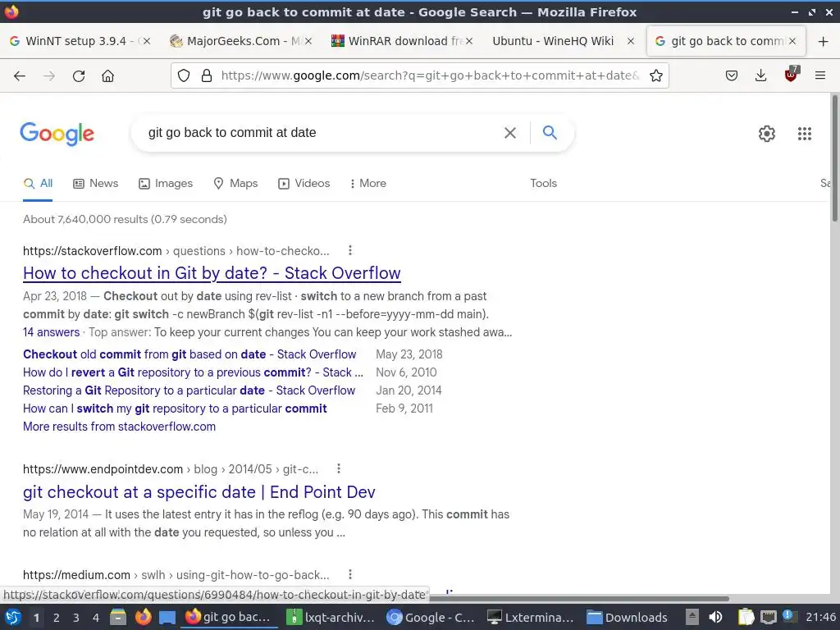Select the All results filter
This screenshot has height=630, width=840.
click(38, 183)
